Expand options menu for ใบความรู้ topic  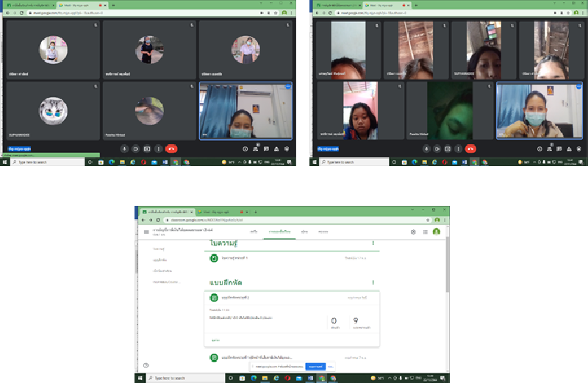point(373,243)
